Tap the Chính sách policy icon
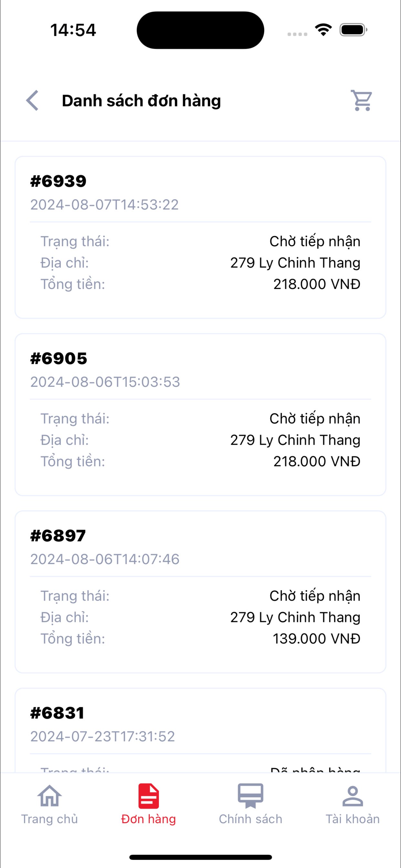Viewport: 401px width, 868px height. pos(250,796)
